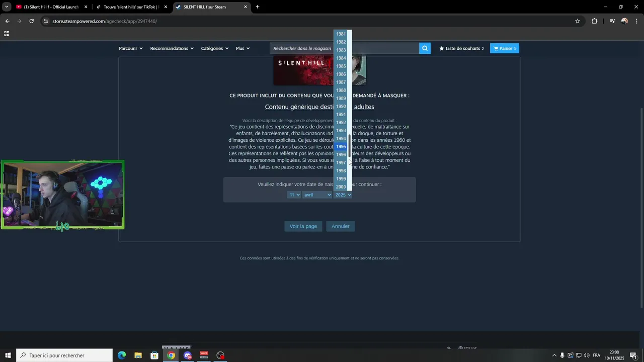This screenshot has width=644, height=362.
Task: Choose year 1985 from the list
Action: (x=341, y=66)
